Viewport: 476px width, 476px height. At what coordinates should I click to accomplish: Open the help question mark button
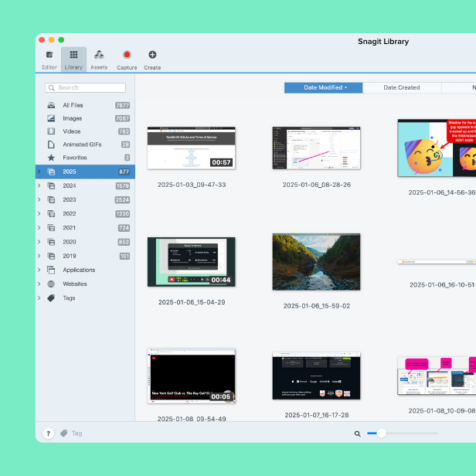tap(48, 433)
